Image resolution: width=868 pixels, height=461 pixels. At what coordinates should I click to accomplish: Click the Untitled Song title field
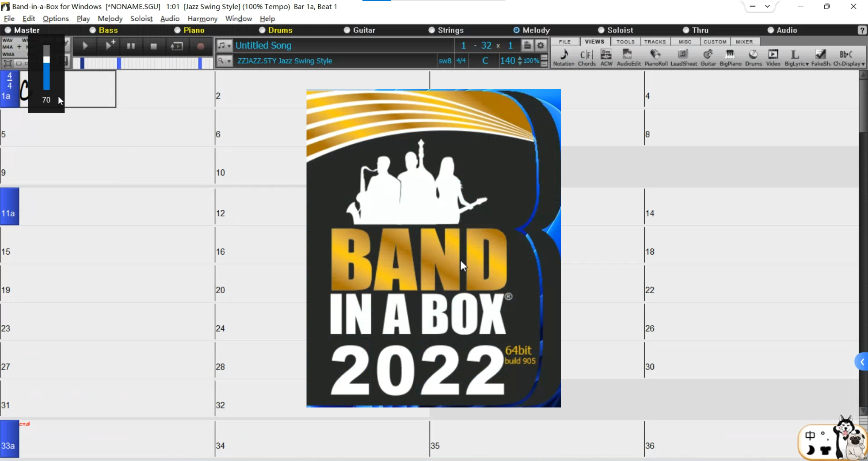344,45
